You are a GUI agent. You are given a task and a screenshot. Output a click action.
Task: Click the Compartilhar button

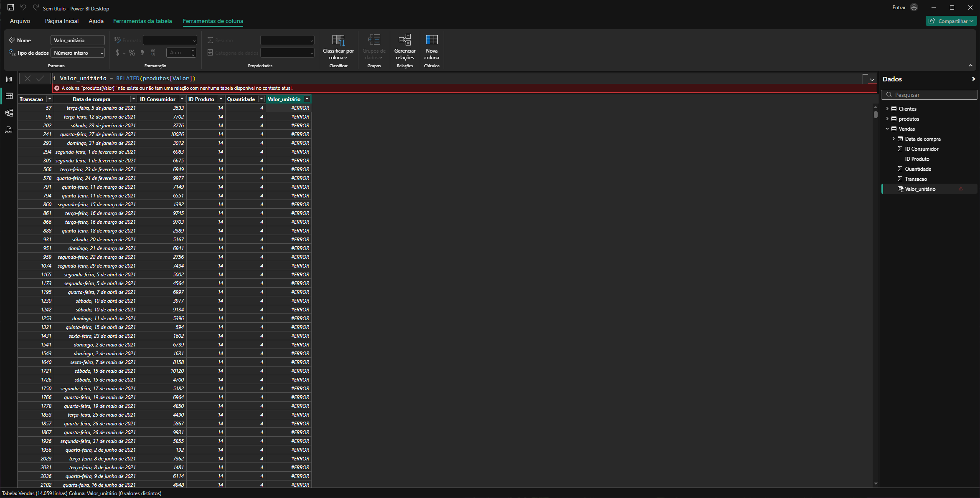(951, 21)
